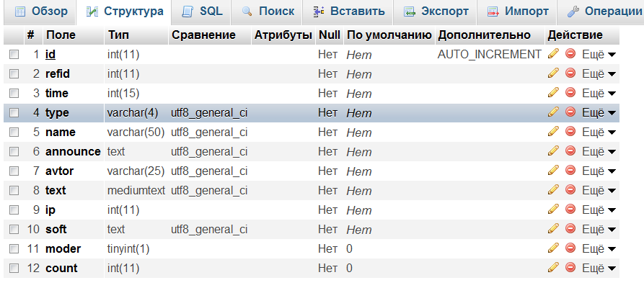Click red drop icon for the ip row
This screenshot has width=644, height=288.
point(570,210)
